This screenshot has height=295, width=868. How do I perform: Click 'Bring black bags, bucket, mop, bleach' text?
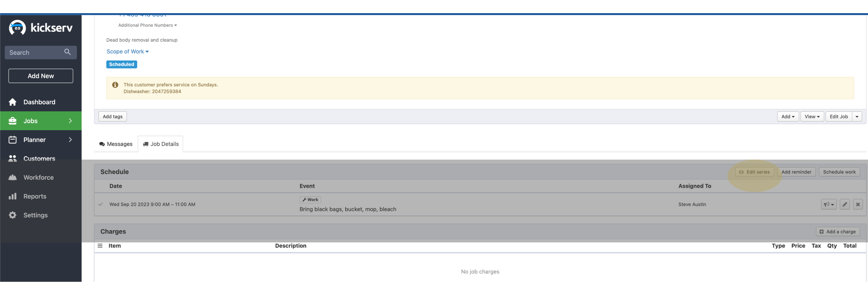coord(348,210)
